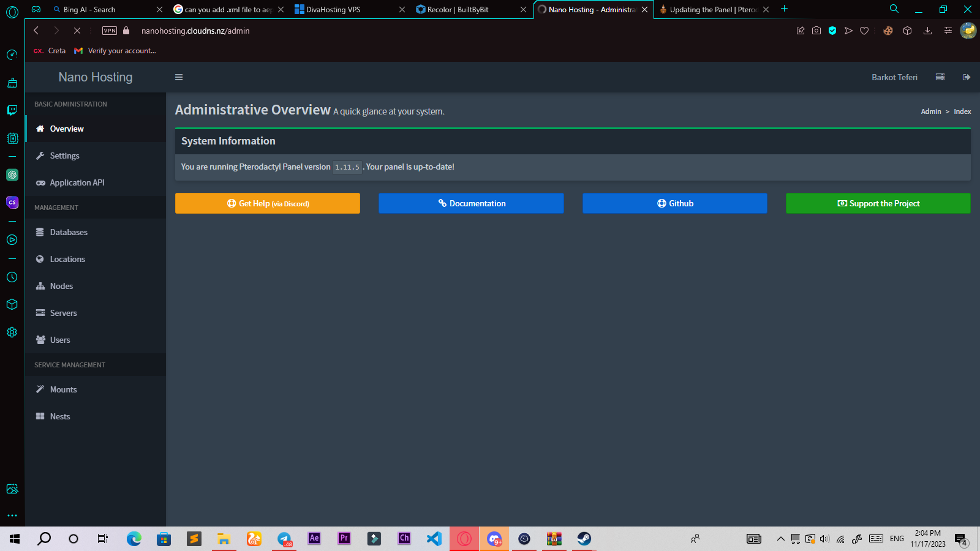The width and height of the screenshot is (980, 551).
Task: Click Windows Start button
Action: point(15,539)
